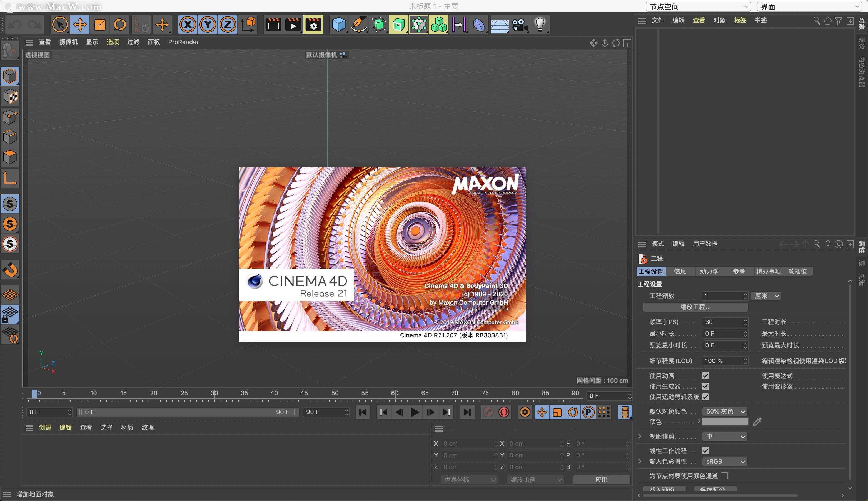Uncheck the 使用生成器 checkbox
Screen dimensions: 868x501
705,386
